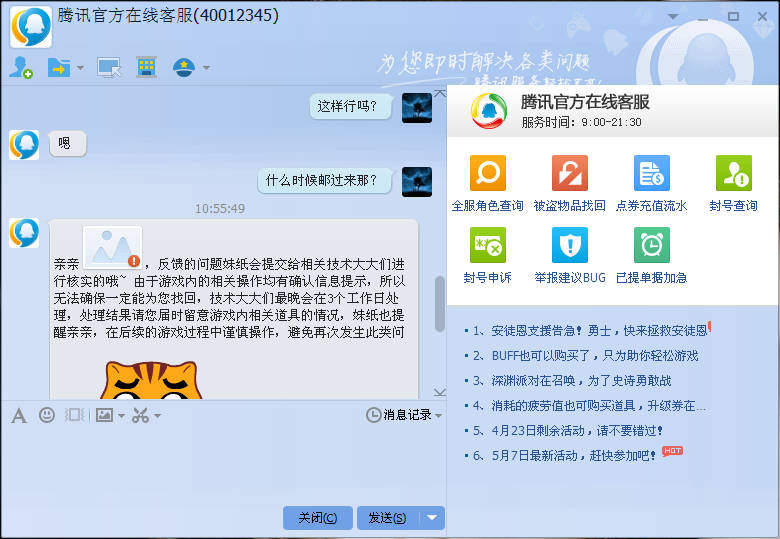Click the police cap report icon
This screenshot has width=780, height=539.
tap(184, 67)
